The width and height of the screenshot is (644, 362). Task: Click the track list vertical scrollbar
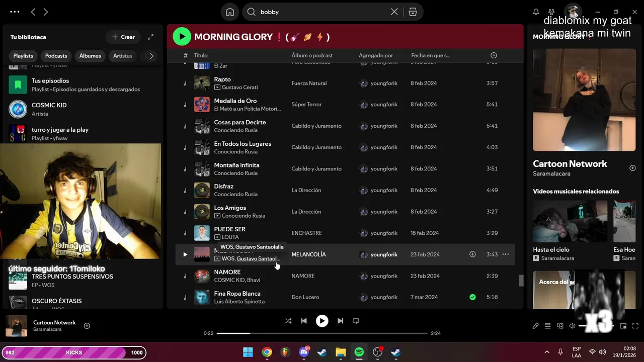coord(521,281)
